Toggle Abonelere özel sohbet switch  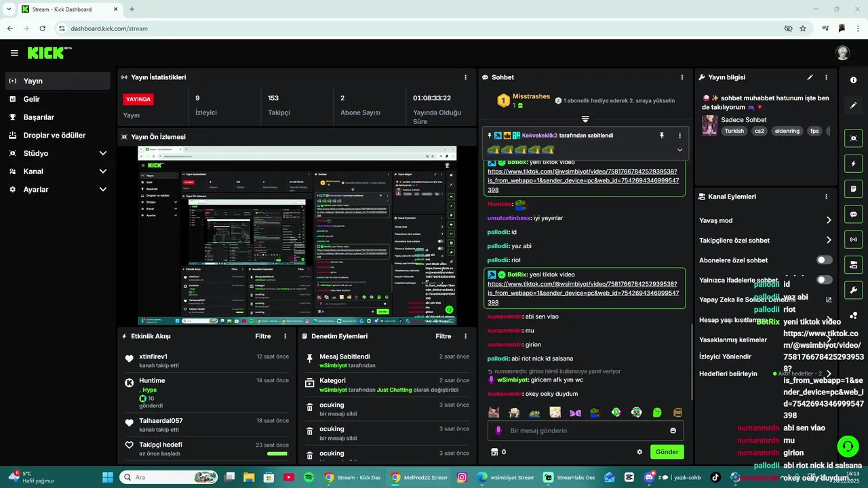coord(824,260)
